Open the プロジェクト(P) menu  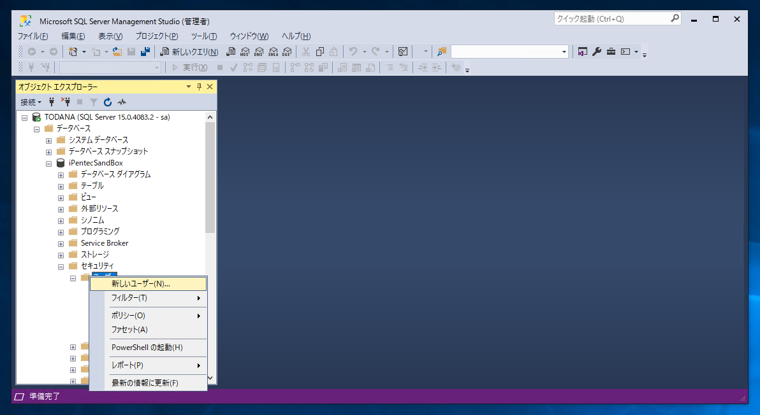(x=157, y=36)
